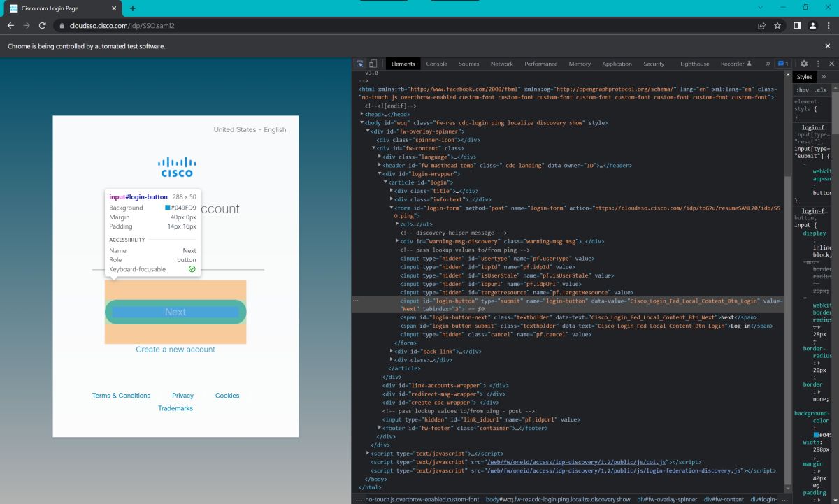839x504 pixels.
Task: Open the Chrome side panel
Action: point(796,26)
